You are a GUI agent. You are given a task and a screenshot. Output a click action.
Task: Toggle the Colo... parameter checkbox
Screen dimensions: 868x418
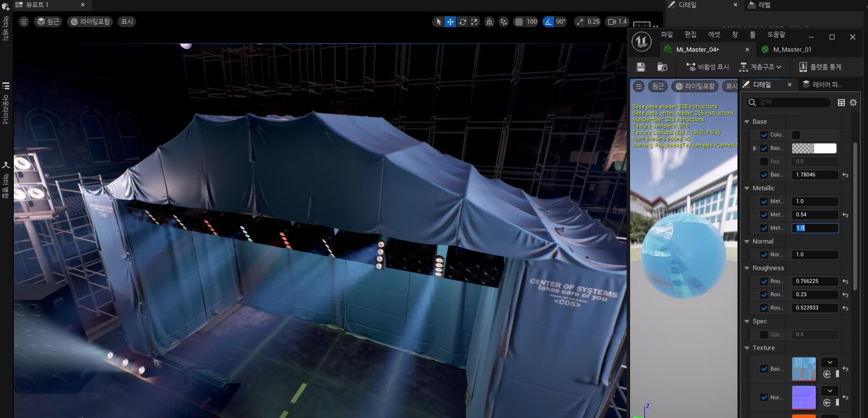[x=764, y=135]
